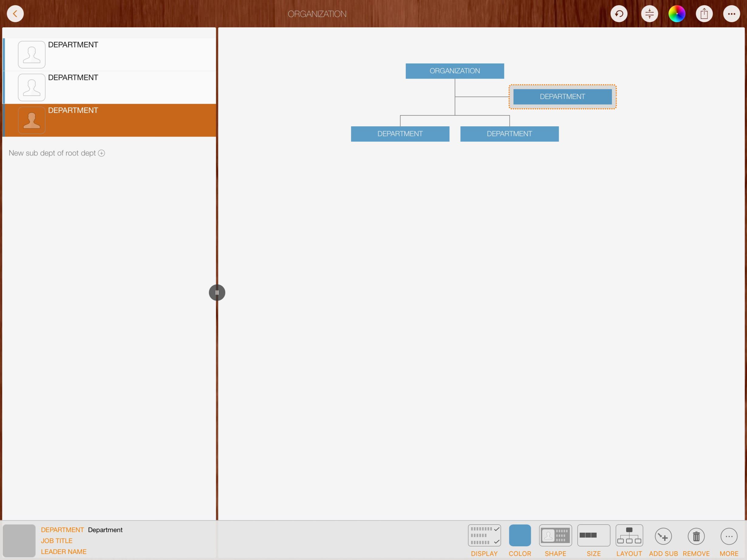The image size is (747, 560).
Task: Click the ADD SUB icon
Action: (663, 536)
